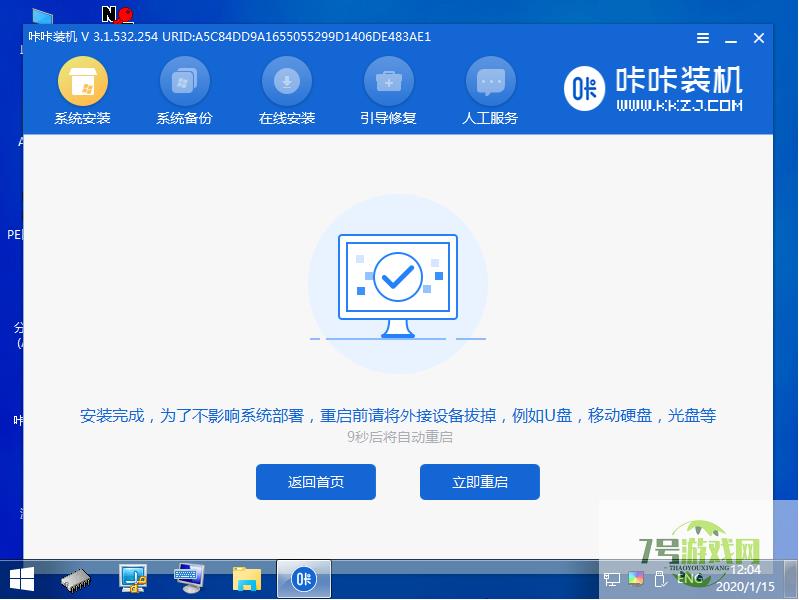Select the 咔咔装机 app in the taskbar
This screenshot has height=600, width=799.
pos(304,579)
